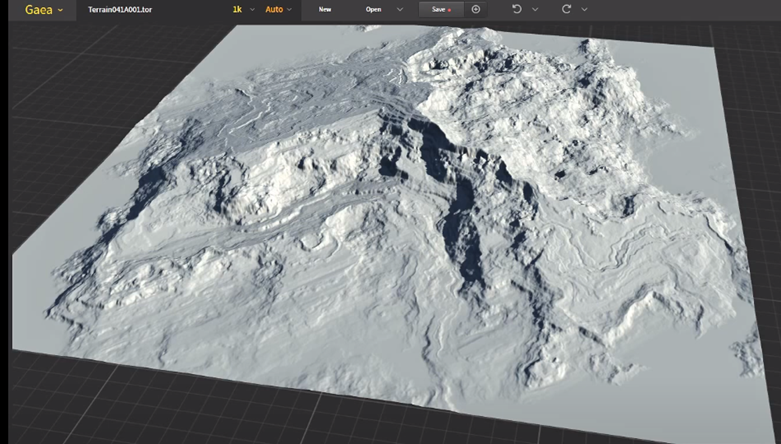Expand the undo history chevron

pos(535,9)
